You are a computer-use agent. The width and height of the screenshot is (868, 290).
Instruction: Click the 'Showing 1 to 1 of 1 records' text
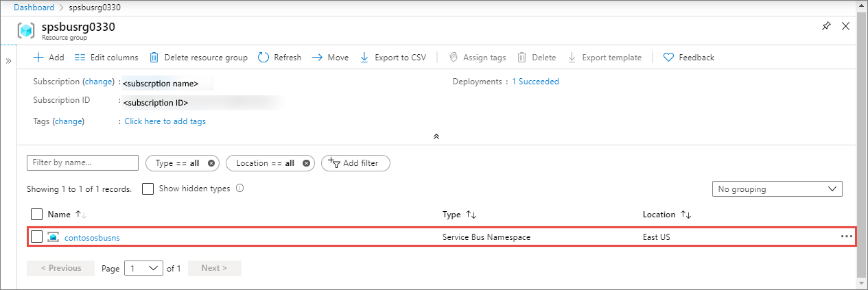(x=79, y=189)
